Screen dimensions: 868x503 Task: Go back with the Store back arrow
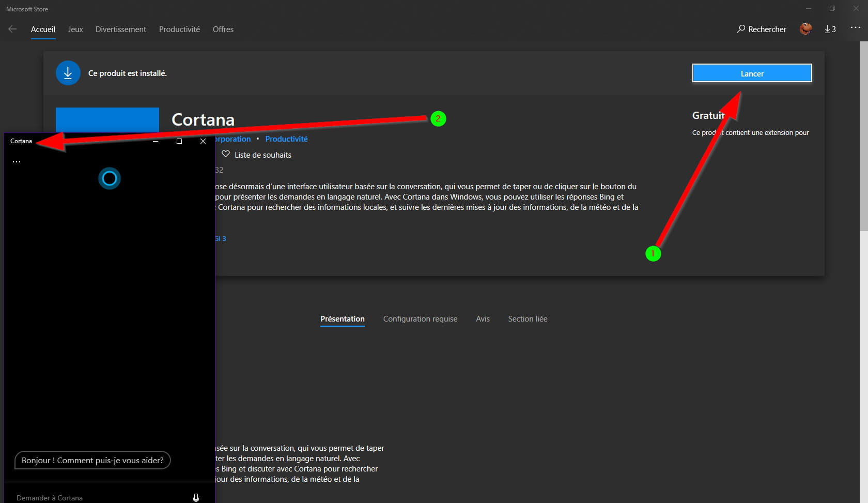pos(12,29)
